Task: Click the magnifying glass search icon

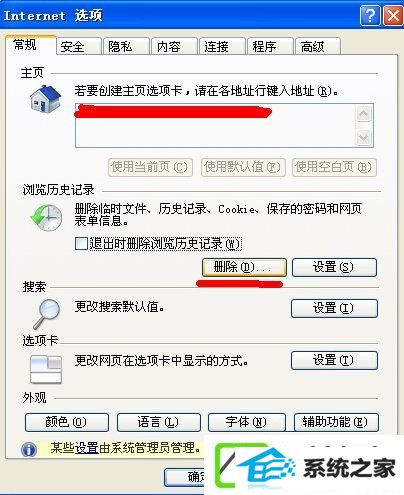Action: (47, 314)
